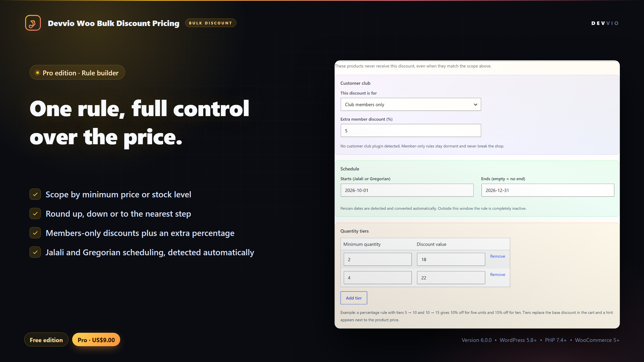The width and height of the screenshot is (644, 362).
Task: Click minimum quantity field with value 2
Action: coord(378,259)
